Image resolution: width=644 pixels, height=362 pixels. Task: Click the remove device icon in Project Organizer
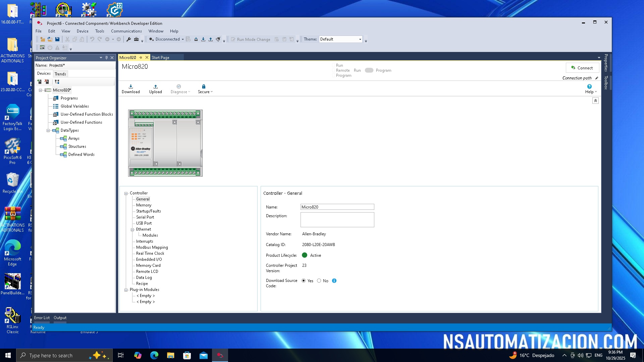coord(46,81)
